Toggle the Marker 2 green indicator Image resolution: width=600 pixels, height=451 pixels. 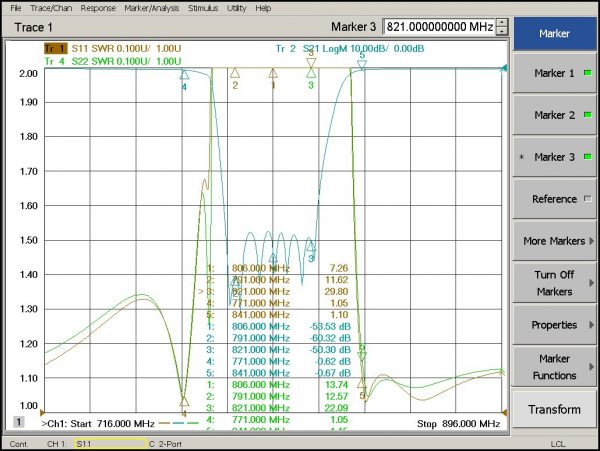point(588,115)
